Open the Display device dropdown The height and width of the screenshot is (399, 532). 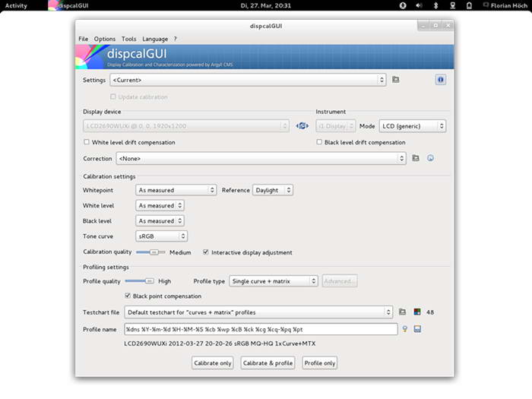tap(186, 126)
